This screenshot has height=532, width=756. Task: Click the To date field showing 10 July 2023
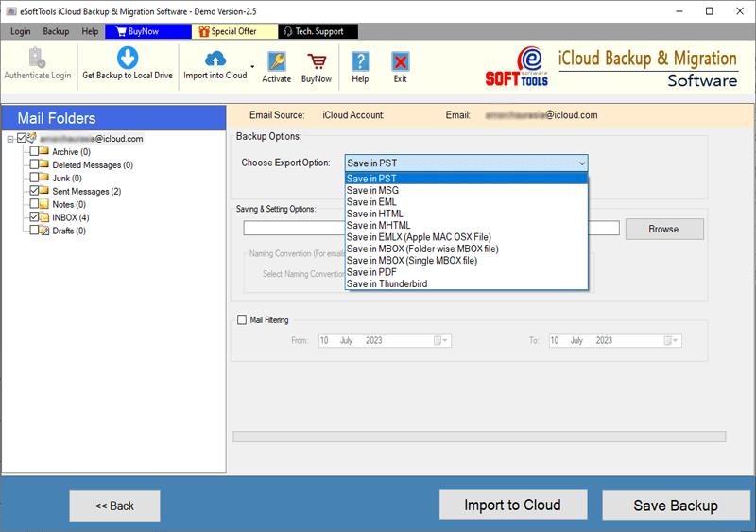[615, 340]
